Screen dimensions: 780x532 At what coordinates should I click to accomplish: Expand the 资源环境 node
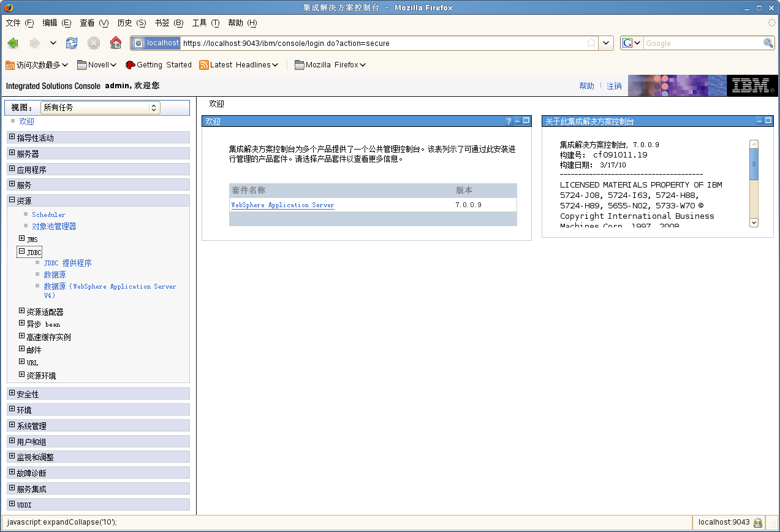[x=21, y=375]
